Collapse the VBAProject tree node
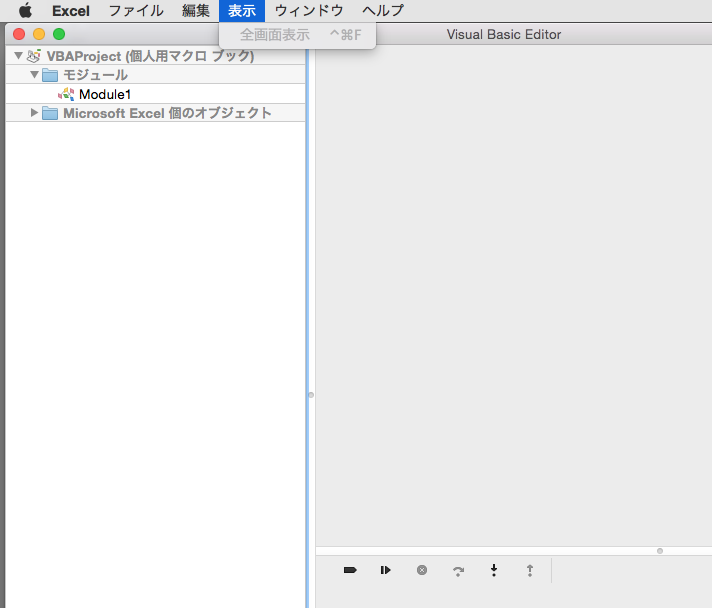This screenshot has width=712, height=608. click(x=18, y=56)
